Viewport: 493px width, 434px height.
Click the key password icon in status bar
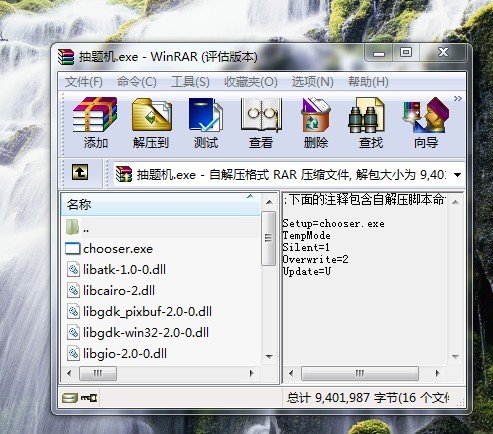point(89,398)
